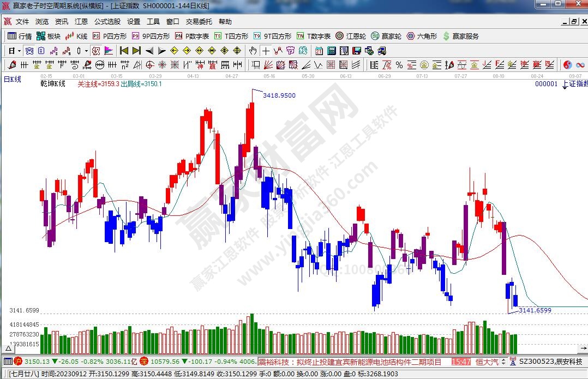This screenshot has width=588, height=379.
Task: Toggle the red 权 price adjustment button
Action: 96,51
